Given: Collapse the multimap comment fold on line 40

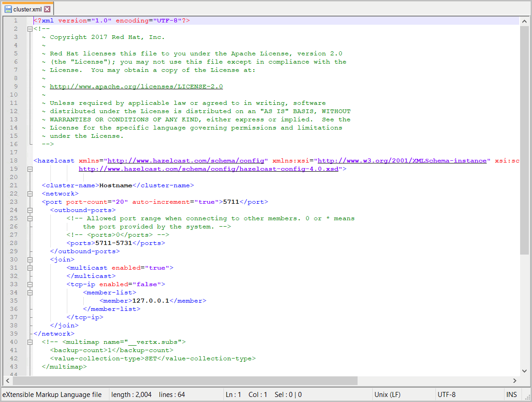Looking at the screenshot, I should (x=30, y=342).
